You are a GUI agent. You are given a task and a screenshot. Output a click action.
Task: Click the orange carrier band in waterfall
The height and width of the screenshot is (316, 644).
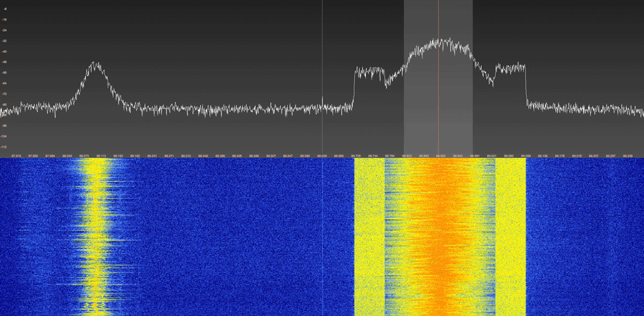(439, 239)
